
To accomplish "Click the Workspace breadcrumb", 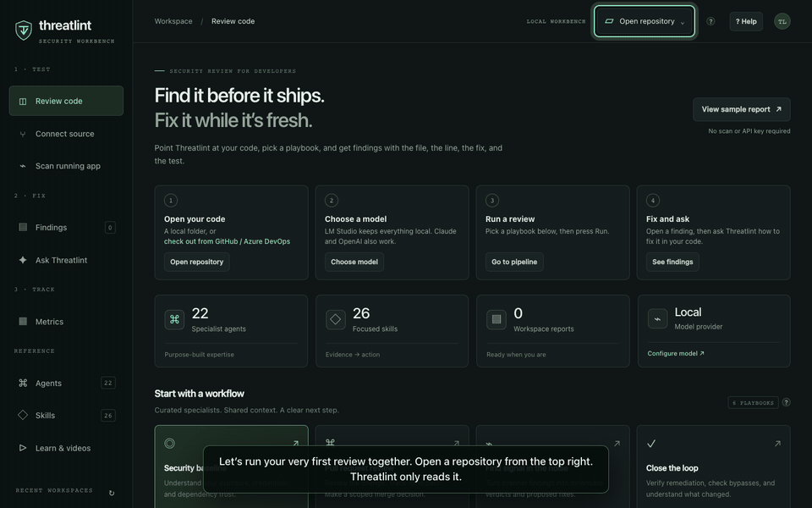I will click(173, 21).
